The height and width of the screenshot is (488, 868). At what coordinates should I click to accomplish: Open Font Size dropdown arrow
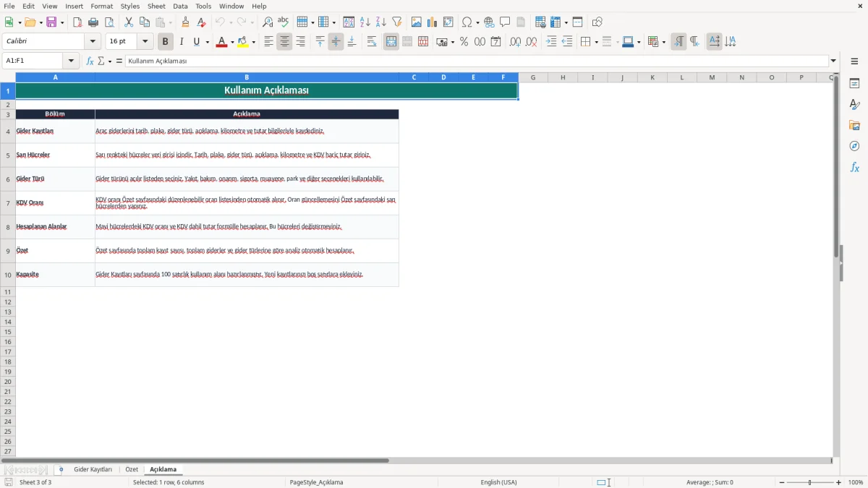pyautogui.click(x=145, y=42)
